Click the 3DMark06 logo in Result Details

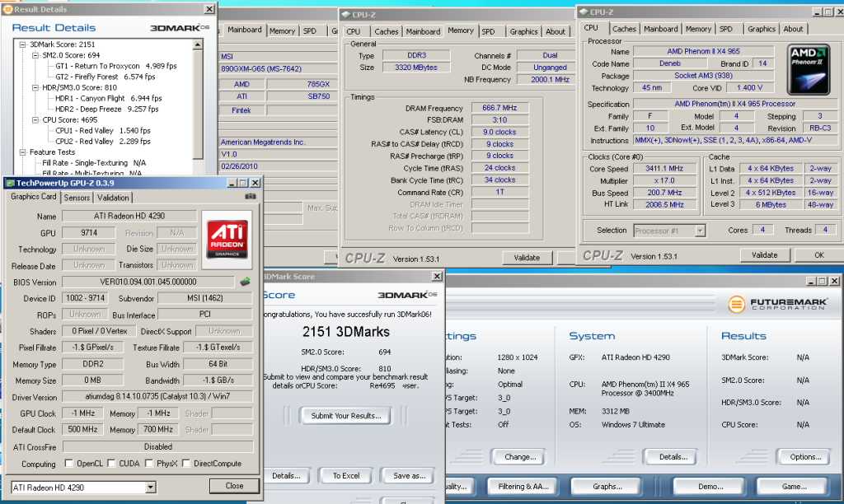180,27
